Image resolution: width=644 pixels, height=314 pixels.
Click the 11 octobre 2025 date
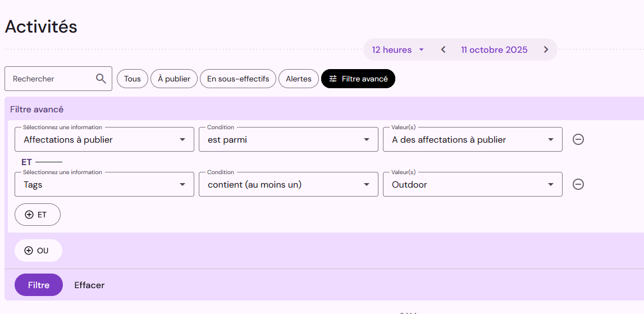coord(494,50)
